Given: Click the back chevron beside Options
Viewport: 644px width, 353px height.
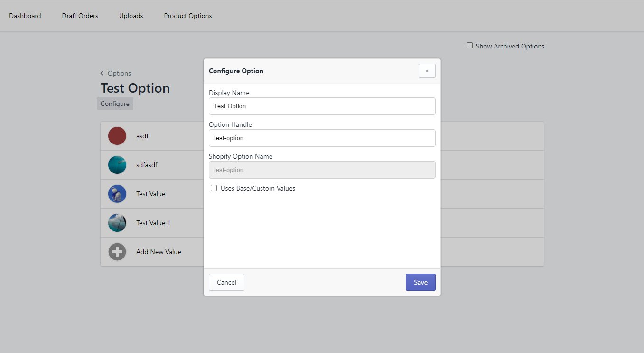Looking at the screenshot, I should pyautogui.click(x=102, y=73).
